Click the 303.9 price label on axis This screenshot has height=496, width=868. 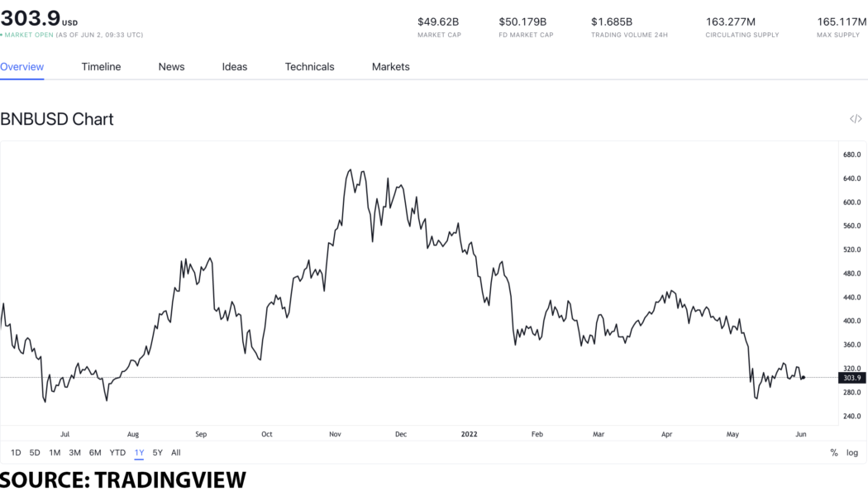[851, 376]
